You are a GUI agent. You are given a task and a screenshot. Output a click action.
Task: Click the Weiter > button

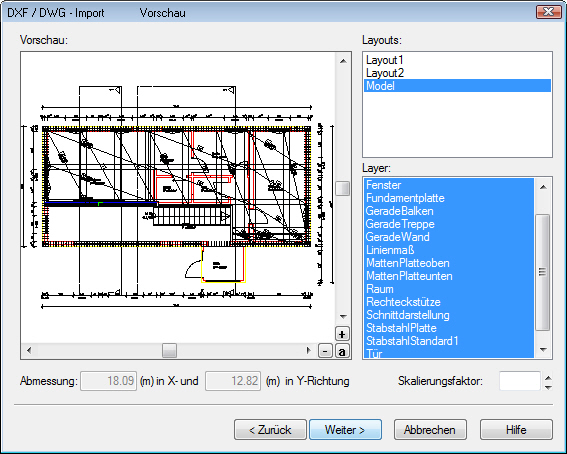345,430
